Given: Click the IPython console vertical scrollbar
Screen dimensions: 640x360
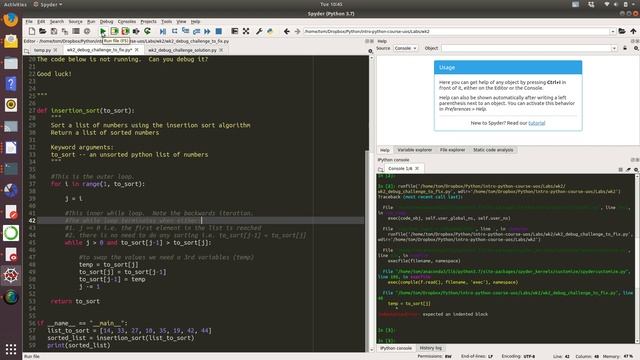Looking at the screenshot, I should coord(637,258).
